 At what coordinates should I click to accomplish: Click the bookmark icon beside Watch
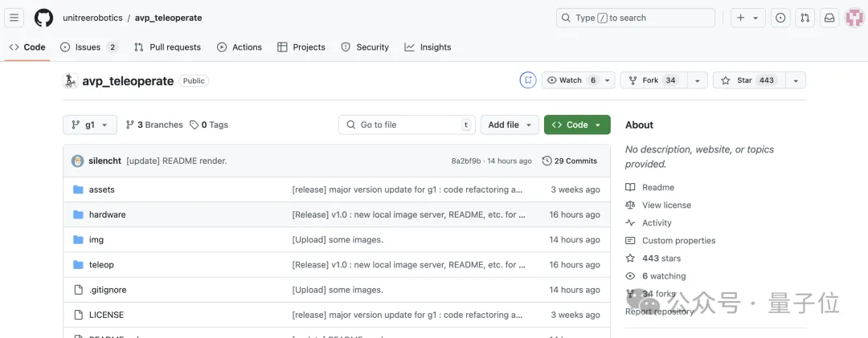[x=528, y=80]
